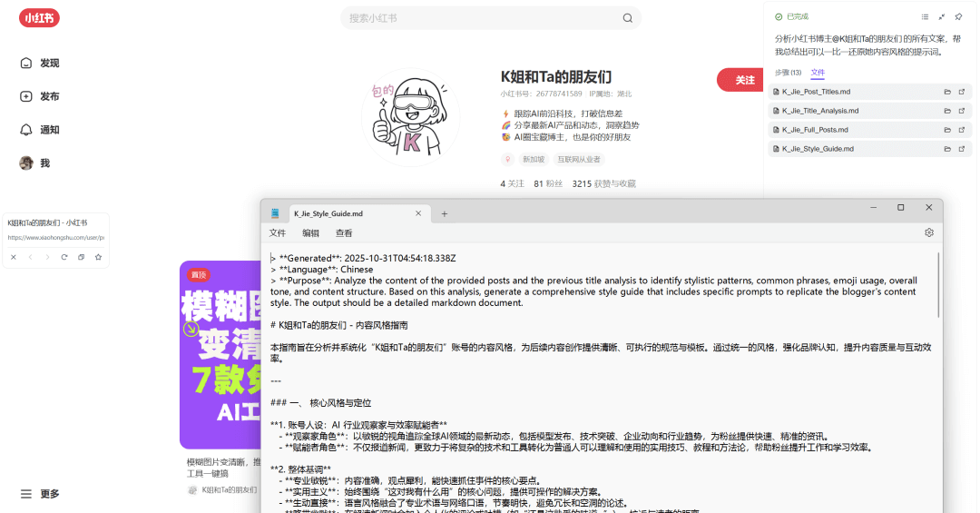Switch to the 步骤 (13) tab
The image size is (980, 513).
pyautogui.click(x=788, y=73)
